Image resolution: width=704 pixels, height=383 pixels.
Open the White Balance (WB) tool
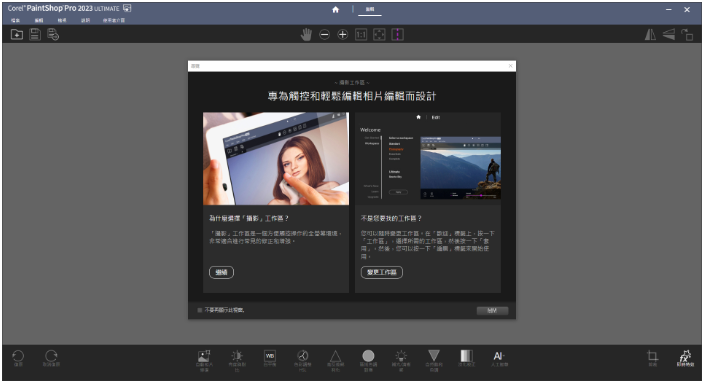coord(270,357)
